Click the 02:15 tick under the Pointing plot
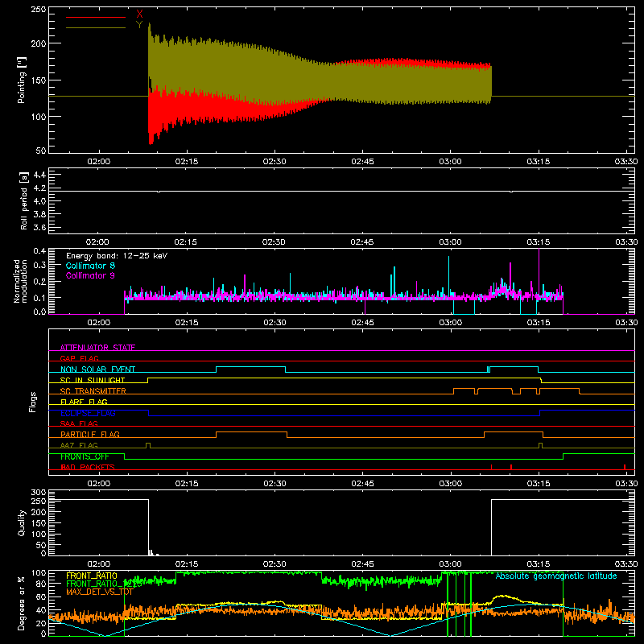Screen dimensions: 644x644 tap(187, 162)
